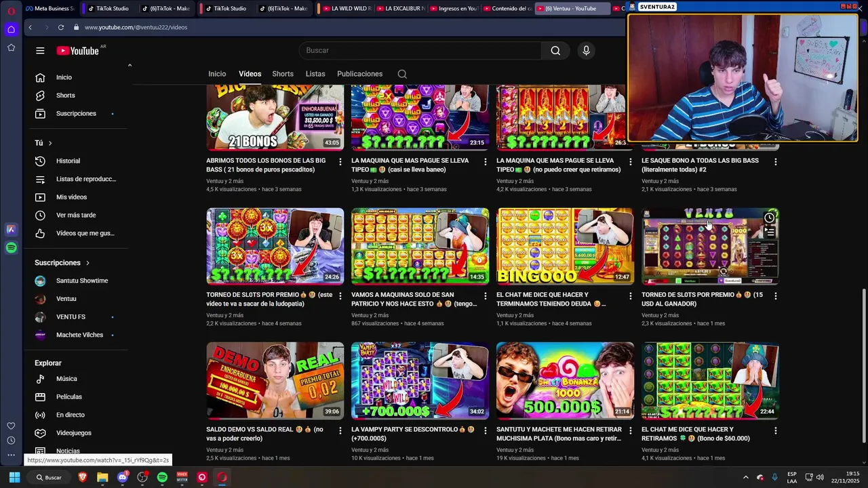Open options for LE SAQUE BONO video
The height and width of the screenshot is (488, 868).
(776, 161)
